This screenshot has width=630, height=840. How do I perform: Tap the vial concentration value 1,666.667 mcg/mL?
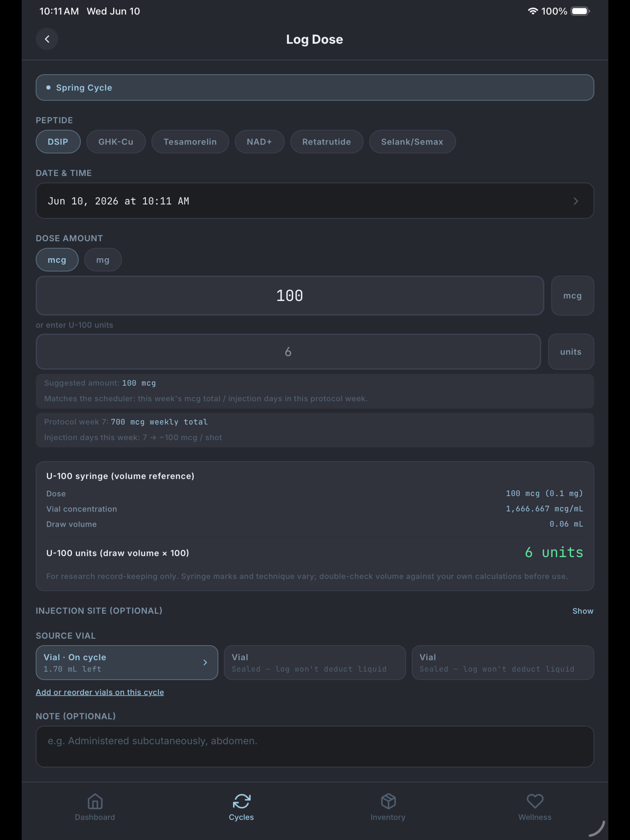click(x=544, y=509)
